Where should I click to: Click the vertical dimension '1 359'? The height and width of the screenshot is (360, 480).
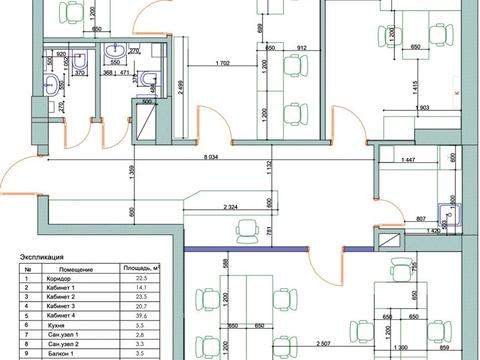(132, 172)
